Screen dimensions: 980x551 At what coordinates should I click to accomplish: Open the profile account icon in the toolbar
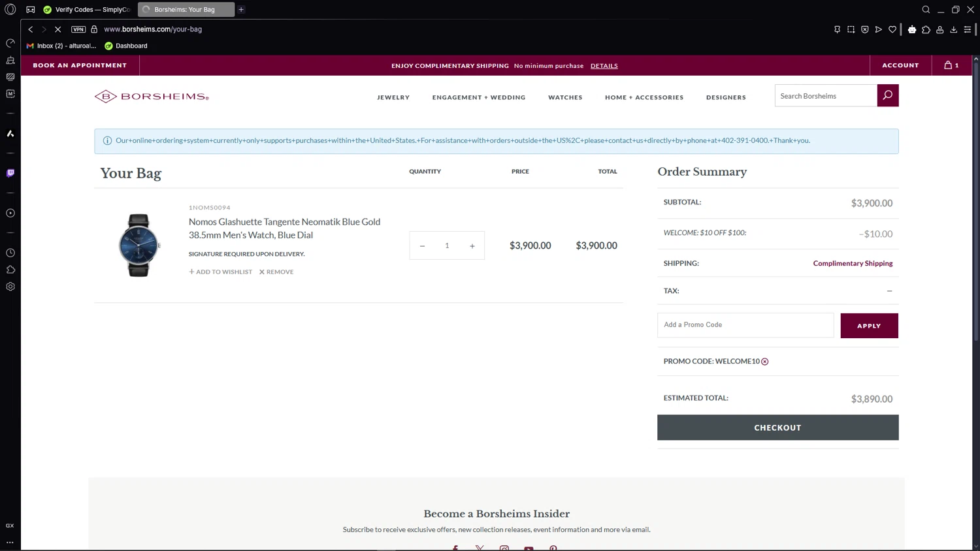click(939, 29)
